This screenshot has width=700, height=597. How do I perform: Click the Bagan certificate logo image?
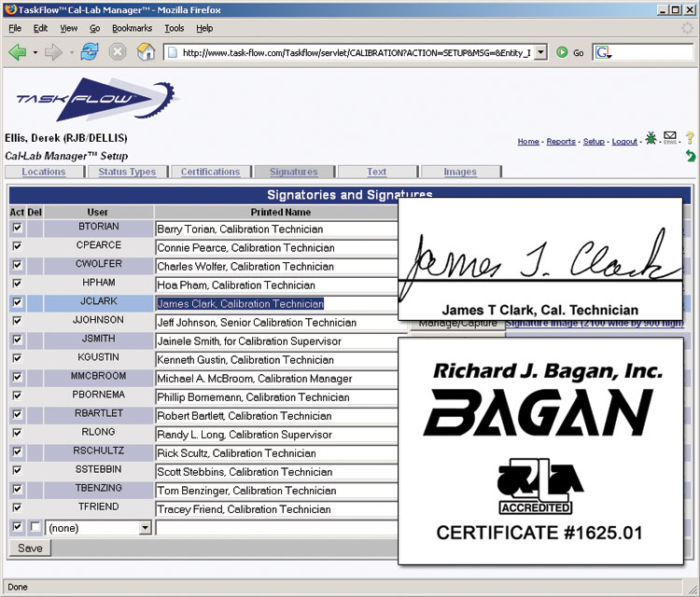click(540, 451)
